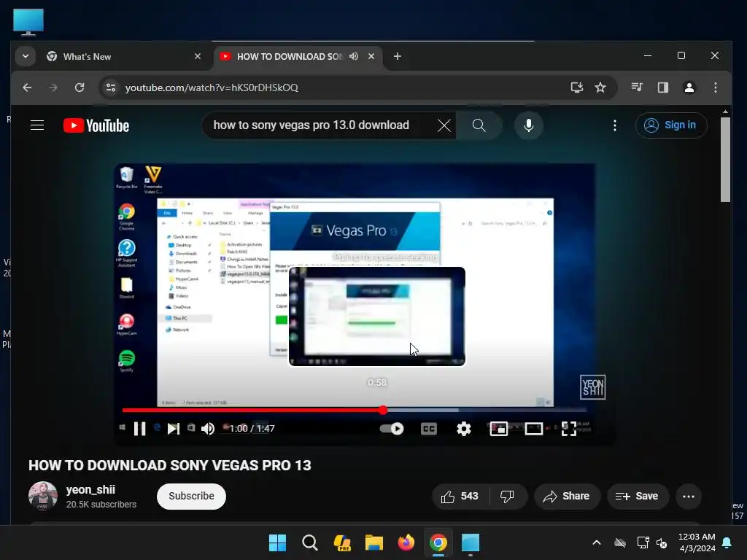The image size is (747, 560).
Task: Open the monitor desktop shortcut icon
Action: (x=28, y=23)
